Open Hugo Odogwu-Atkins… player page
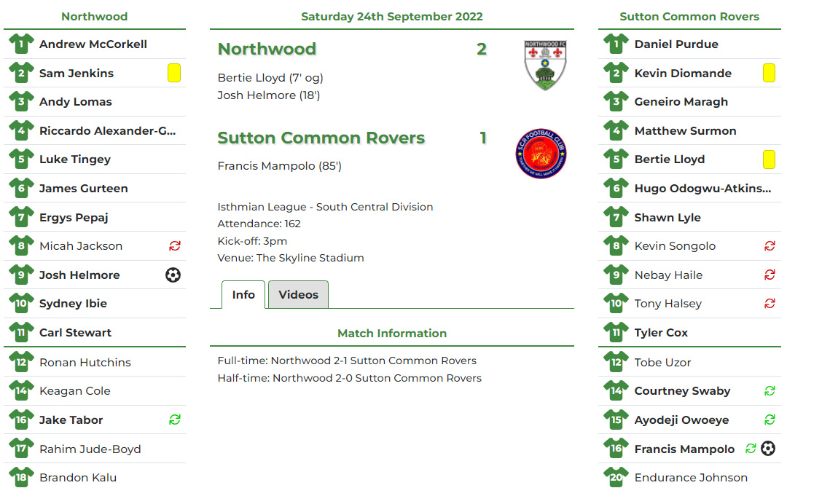 (x=702, y=189)
